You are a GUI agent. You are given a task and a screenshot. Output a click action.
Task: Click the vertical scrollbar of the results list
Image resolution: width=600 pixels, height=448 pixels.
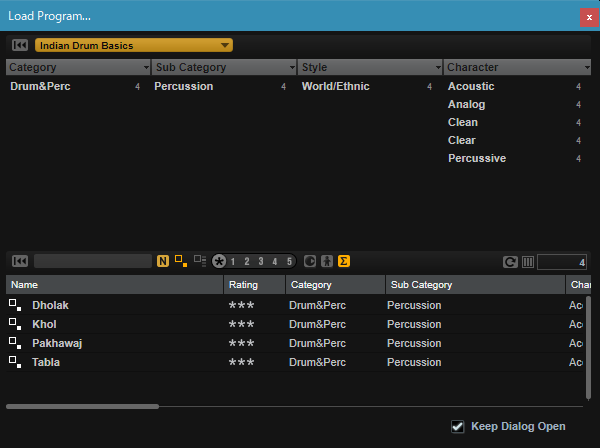pyautogui.click(x=588, y=347)
